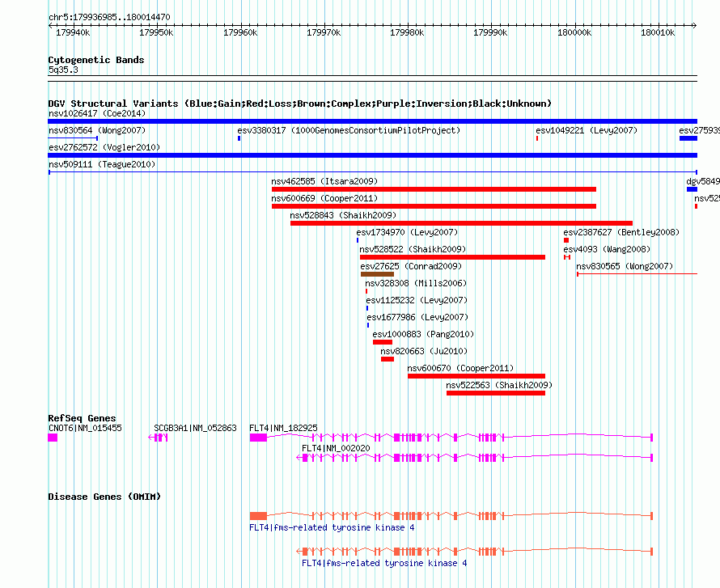The image size is (720, 588).
Task: Select the DGV Structural Variants track title
Action: click(299, 104)
